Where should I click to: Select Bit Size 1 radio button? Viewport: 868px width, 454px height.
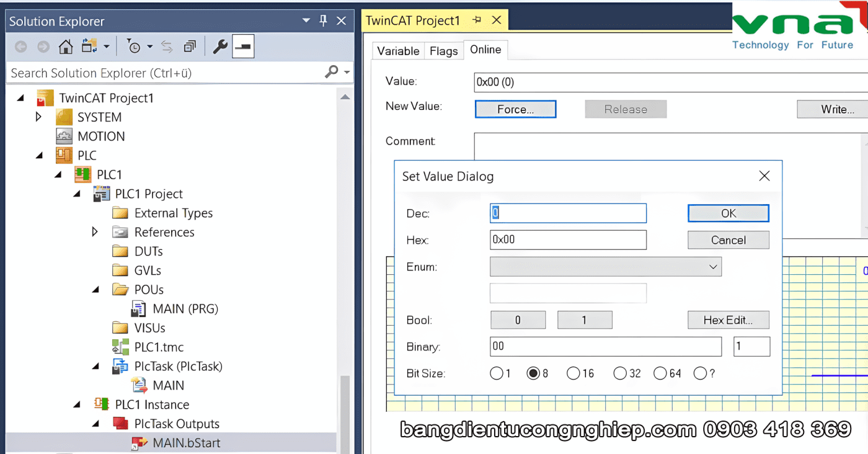pos(496,373)
